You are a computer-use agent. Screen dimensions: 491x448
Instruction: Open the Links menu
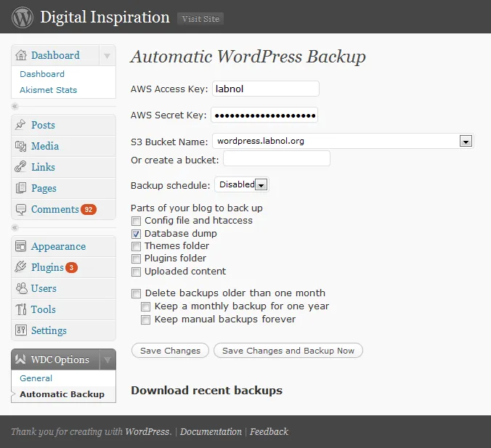(43, 167)
